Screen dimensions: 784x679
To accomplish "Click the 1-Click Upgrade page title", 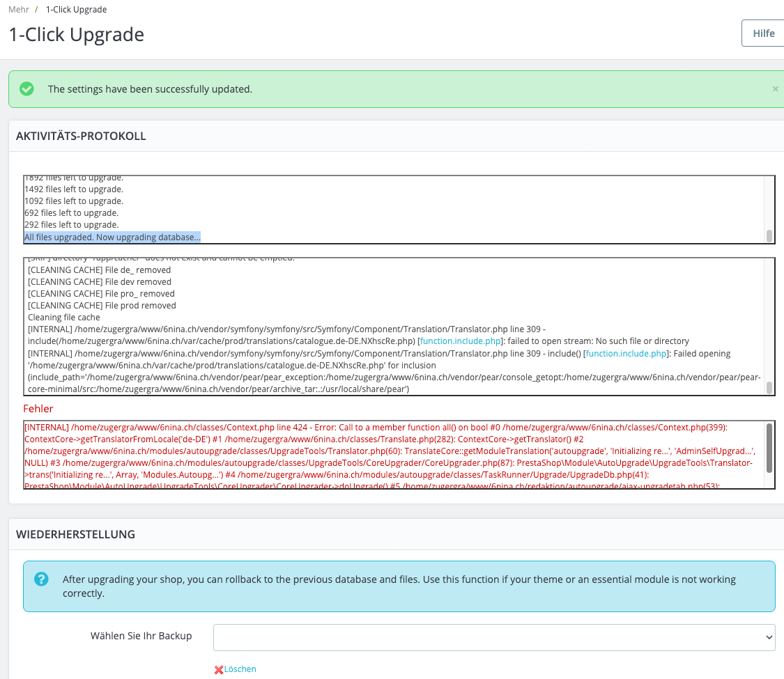I will [x=77, y=35].
